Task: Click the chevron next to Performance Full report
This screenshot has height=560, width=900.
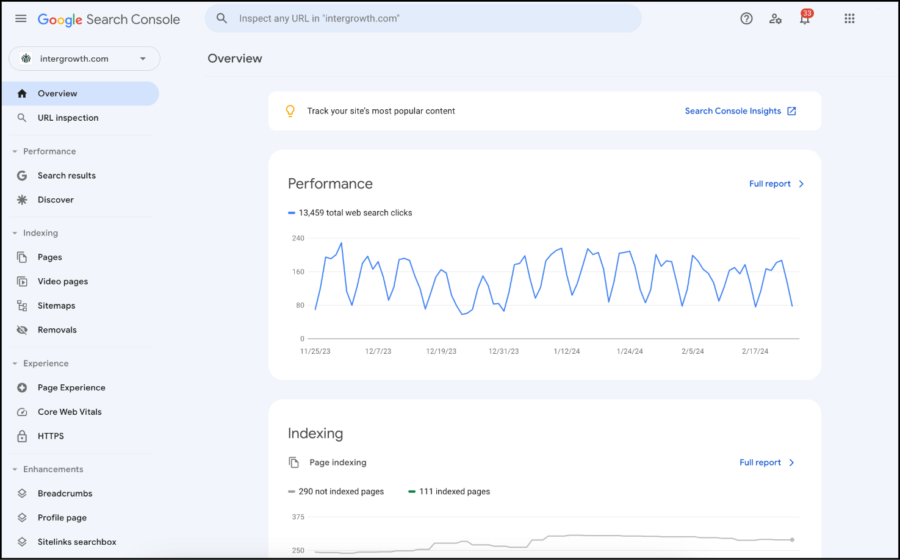Action: click(x=801, y=184)
